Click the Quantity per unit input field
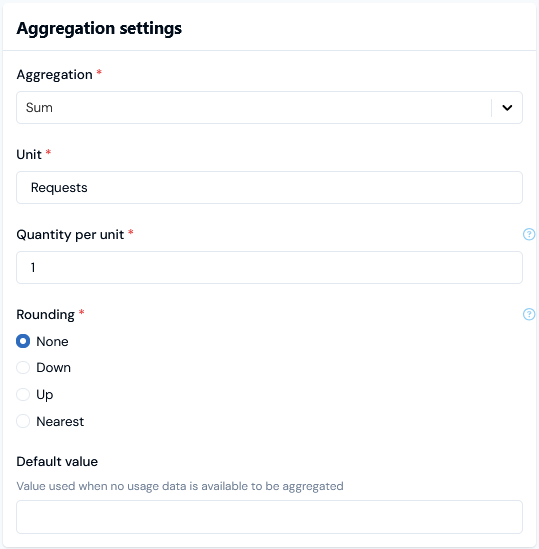Image resolution: width=539 pixels, height=549 pixels. pyautogui.click(x=269, y=267)
